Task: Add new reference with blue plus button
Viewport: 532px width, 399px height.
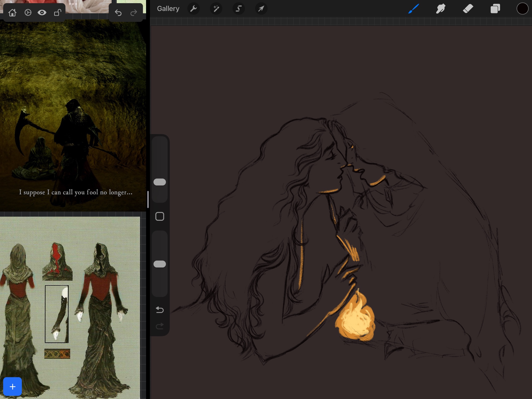Action: coord(13,386)
